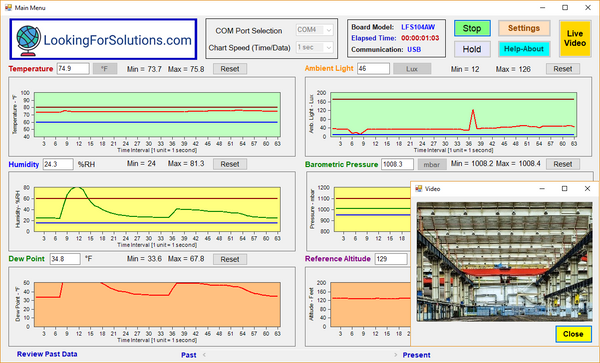Click the LookingForSolutions.com globe logo
Viewport: 600px width, 363px height.
coord(28,41)
